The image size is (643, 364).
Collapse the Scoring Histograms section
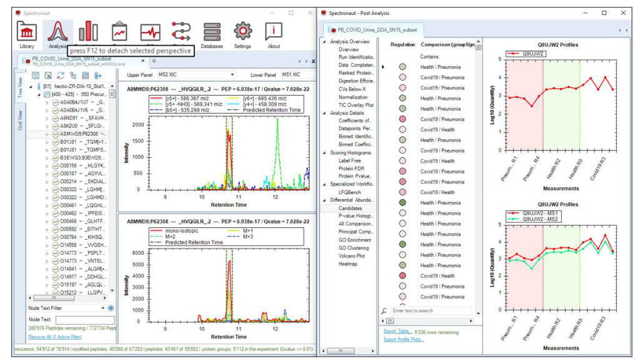pyautogui.click(x=325, y=152)
